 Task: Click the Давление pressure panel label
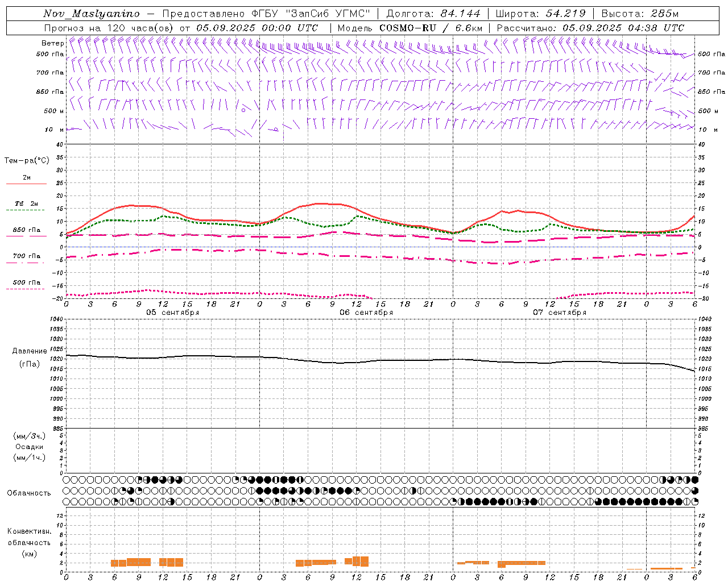click(29, 351)
